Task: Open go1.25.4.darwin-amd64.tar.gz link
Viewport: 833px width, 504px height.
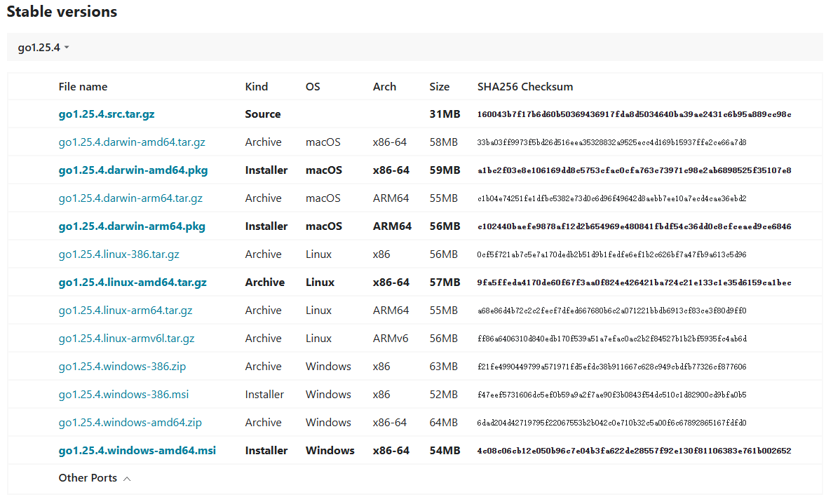Action: 132,142
